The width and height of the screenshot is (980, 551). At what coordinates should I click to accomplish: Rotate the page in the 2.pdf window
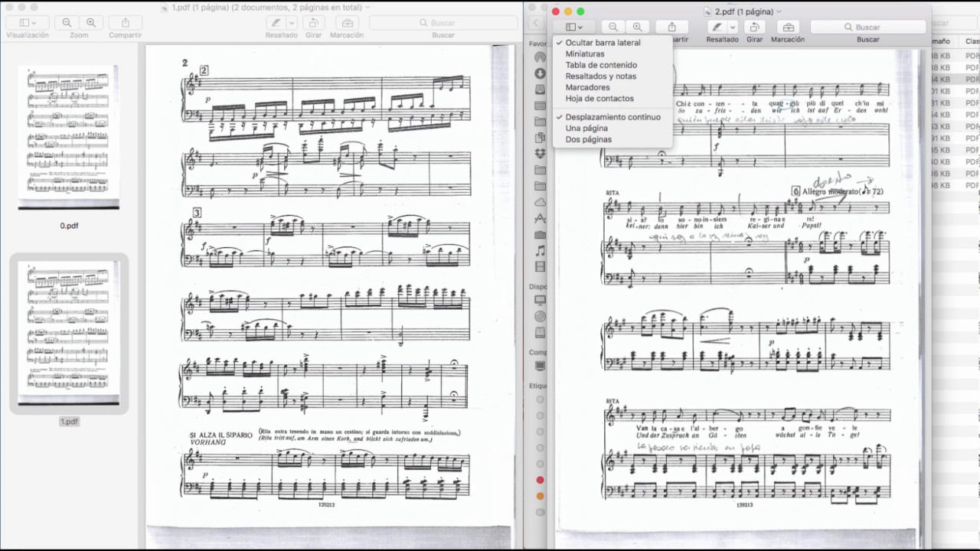(755, 27)
